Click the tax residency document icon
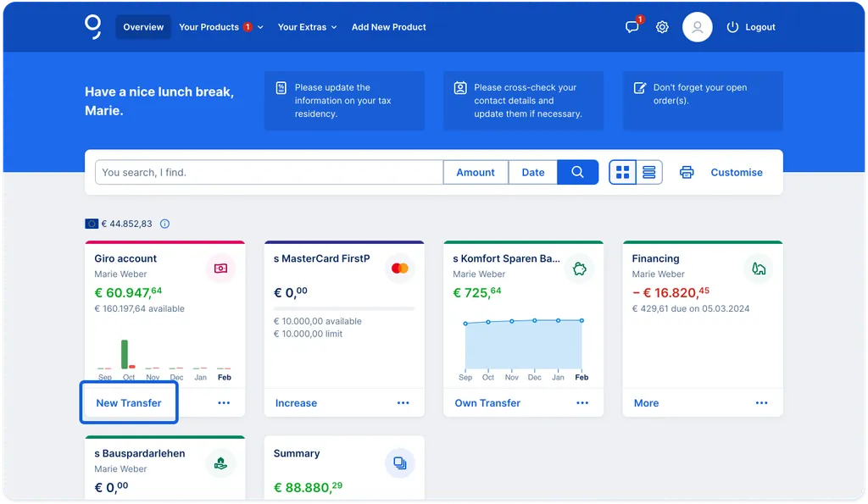The width and height of the screenshot is (868, 504). [x=281, y=87]
